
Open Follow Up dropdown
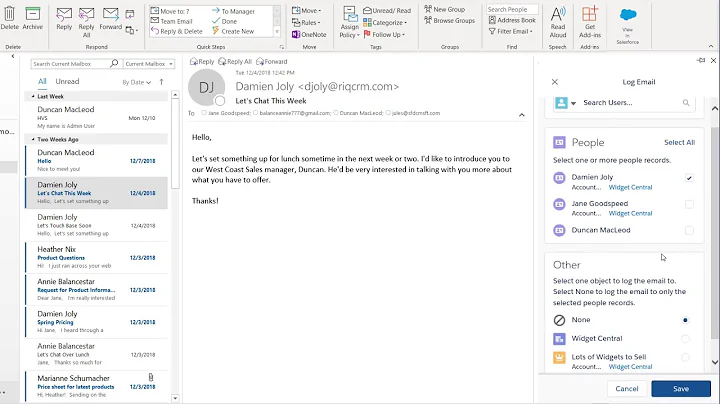pyautogui.click(x=384, y=34)
